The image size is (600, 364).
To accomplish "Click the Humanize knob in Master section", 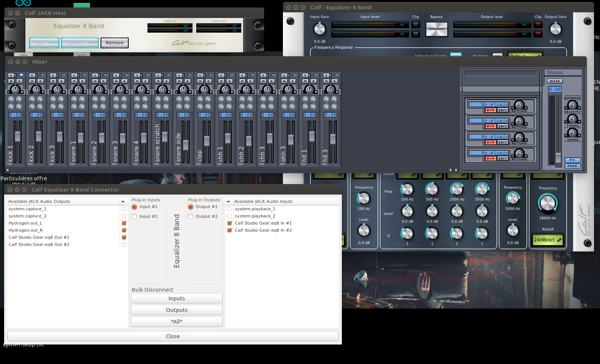I will 572,105.
